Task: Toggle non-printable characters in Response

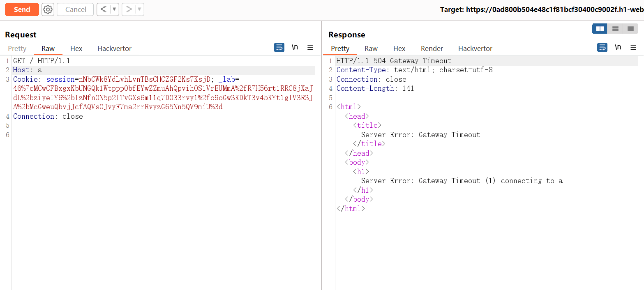Action: tap(618, 47)
